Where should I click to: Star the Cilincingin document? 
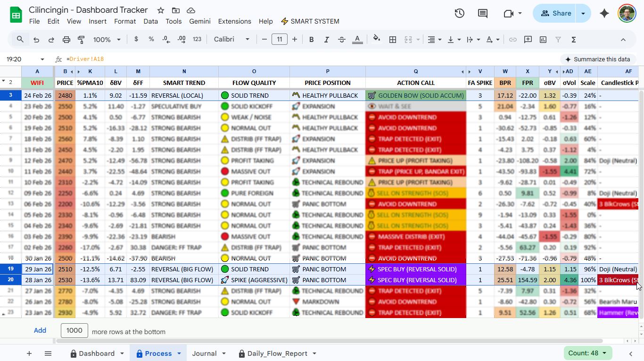pos(161,10)
